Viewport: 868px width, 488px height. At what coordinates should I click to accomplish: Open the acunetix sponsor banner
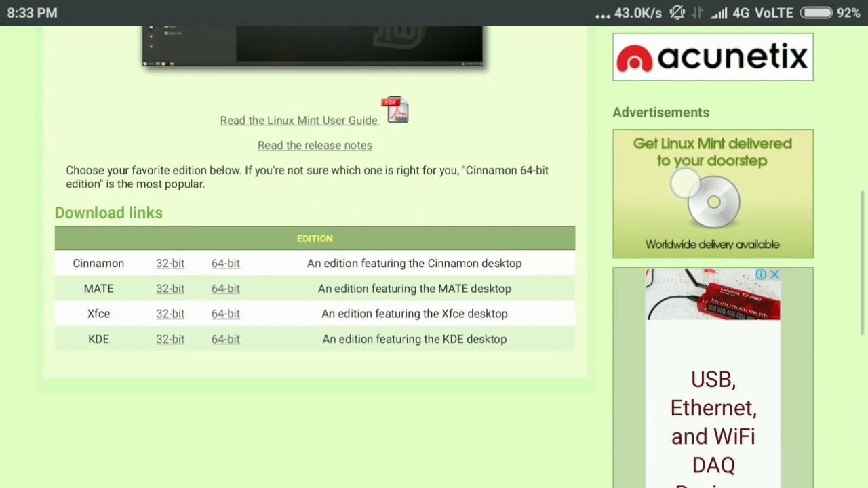pyautogui.click(x=713, y=57)
